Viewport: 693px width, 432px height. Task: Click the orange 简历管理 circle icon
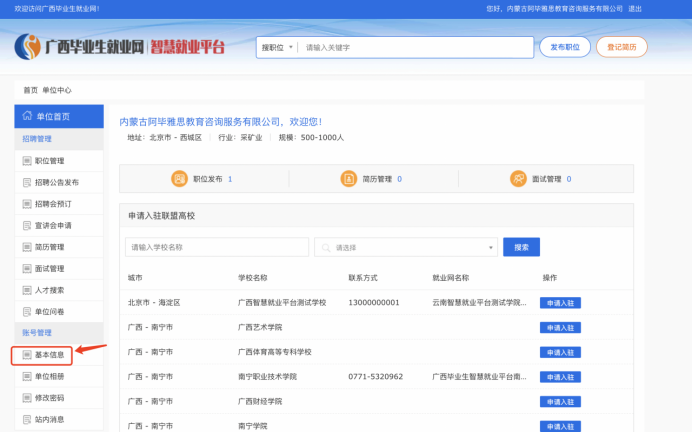348,179
